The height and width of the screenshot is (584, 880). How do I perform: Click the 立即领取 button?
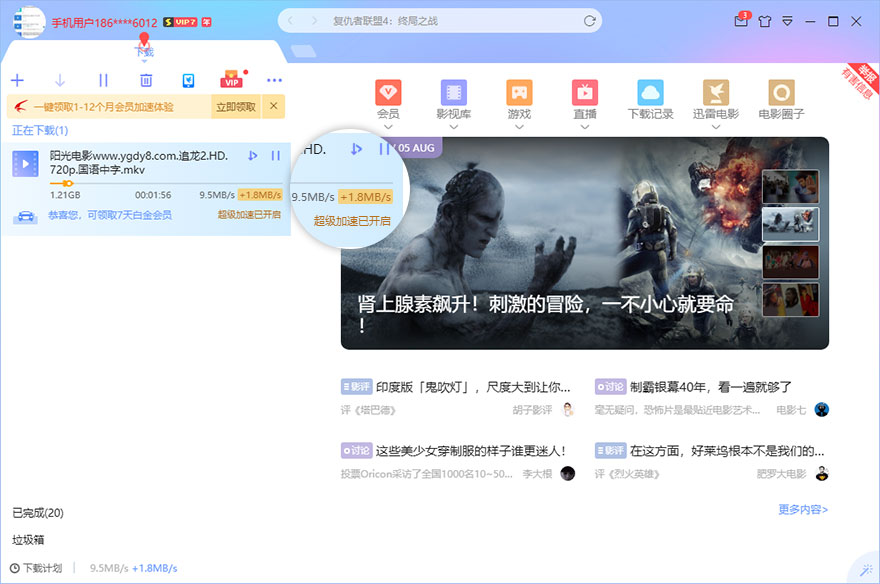pyautogui.click(x=236, y=107)
